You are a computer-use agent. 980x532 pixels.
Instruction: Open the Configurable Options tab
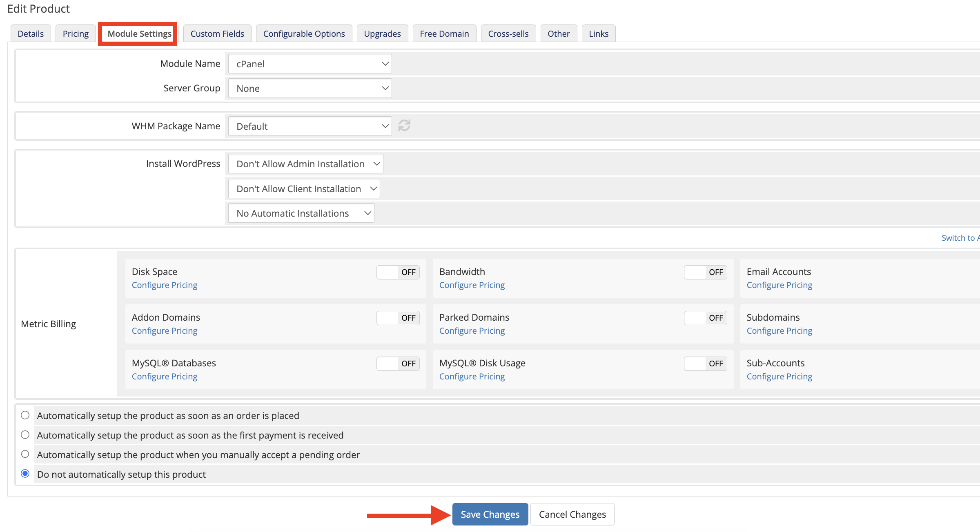pyautogui.click(x=304, y=33)
